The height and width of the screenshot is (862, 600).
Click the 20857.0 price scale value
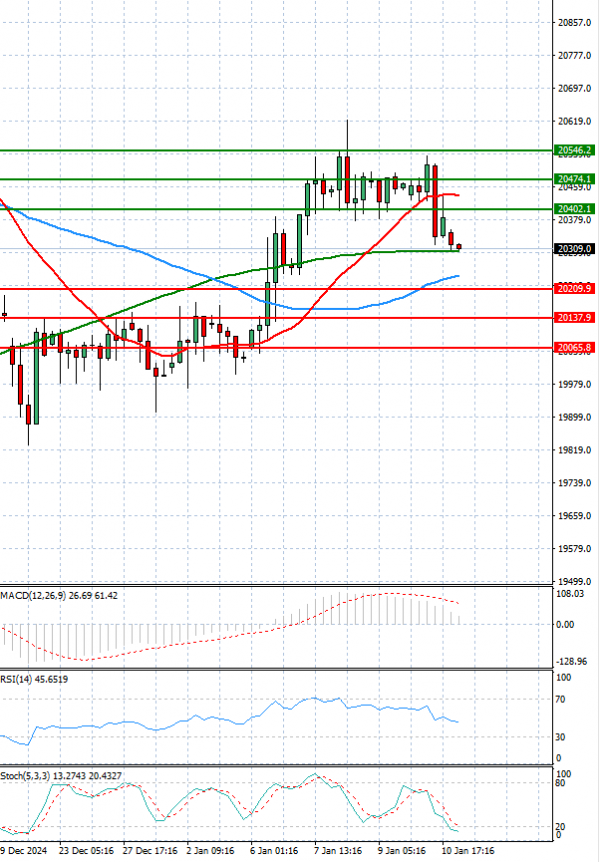pos(574,23)
